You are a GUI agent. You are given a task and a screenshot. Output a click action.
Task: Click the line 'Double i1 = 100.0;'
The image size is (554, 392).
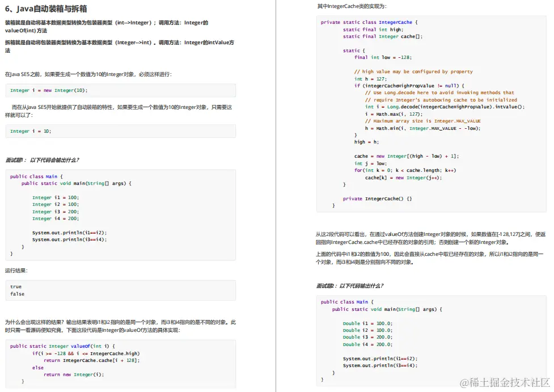click(367, 323)
